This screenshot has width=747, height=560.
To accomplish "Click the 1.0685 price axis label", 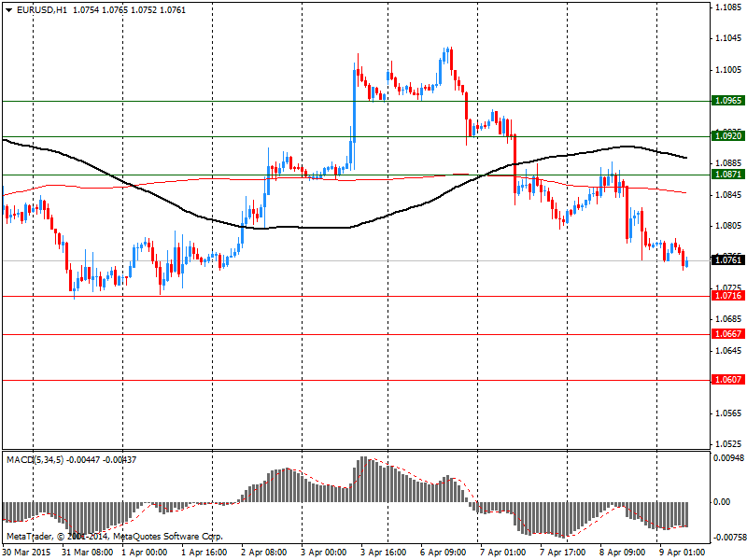I will pos(729,319).
